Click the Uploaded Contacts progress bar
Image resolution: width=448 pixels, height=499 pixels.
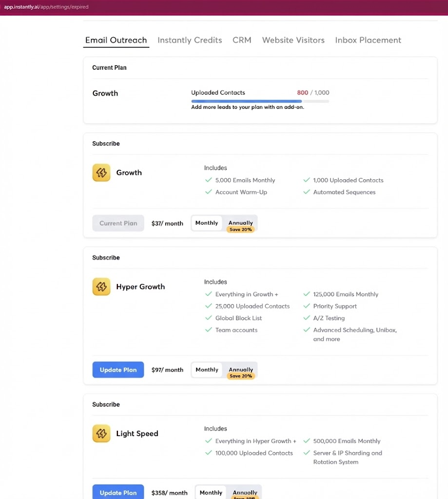260,101
